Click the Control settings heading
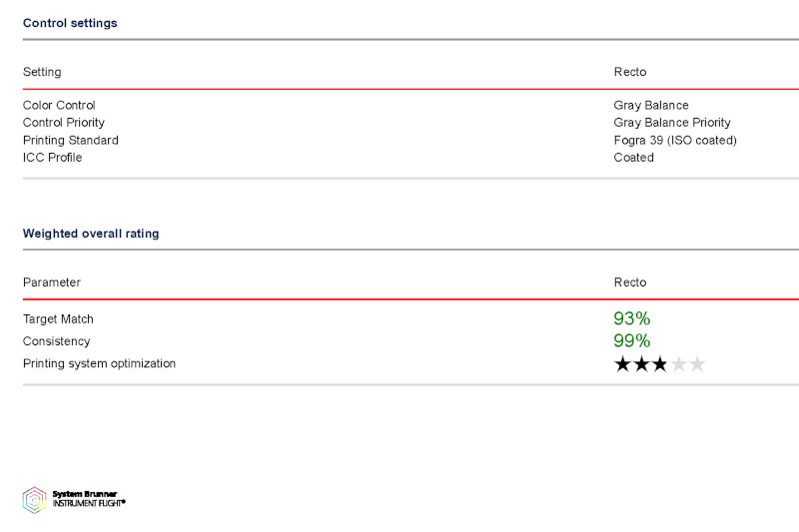Viewport: 799px width, 532px height. pyautogui.click(x=70, y=23)
